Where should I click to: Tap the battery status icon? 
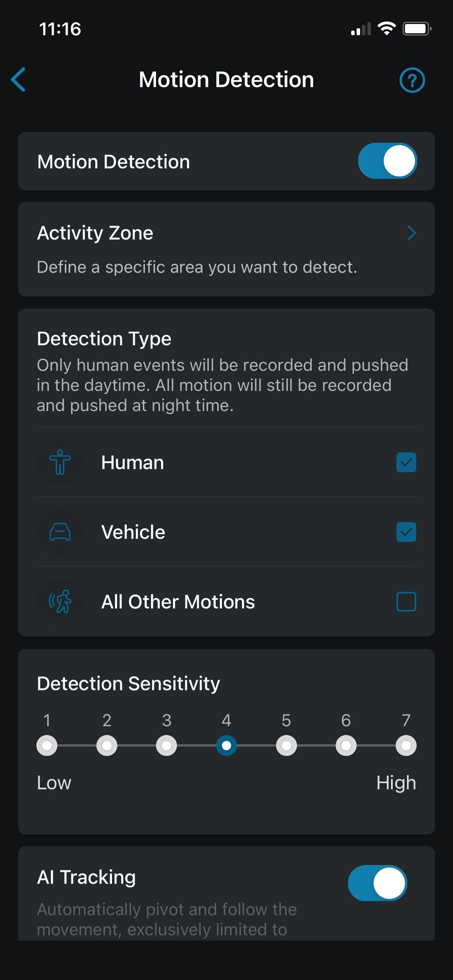click(417, 29)
